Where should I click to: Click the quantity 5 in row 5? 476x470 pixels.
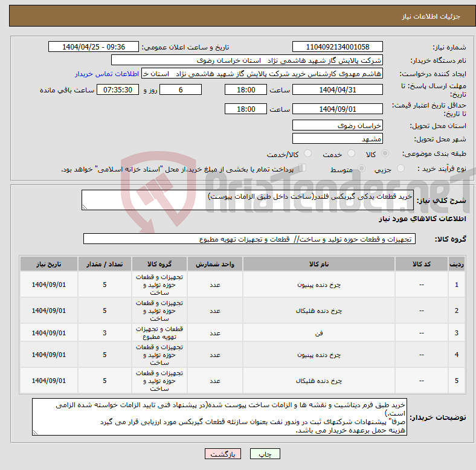pos(105,381)
